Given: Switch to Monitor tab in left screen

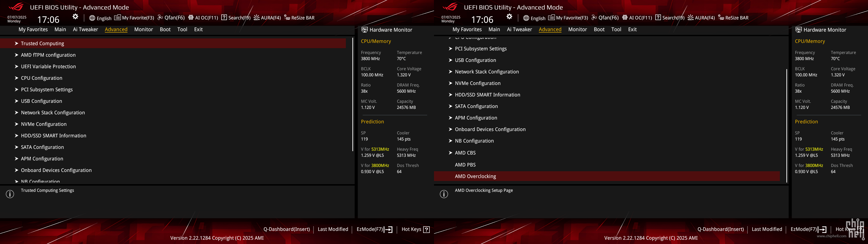Looking at the screenshot, I should (x=144, y=29).
